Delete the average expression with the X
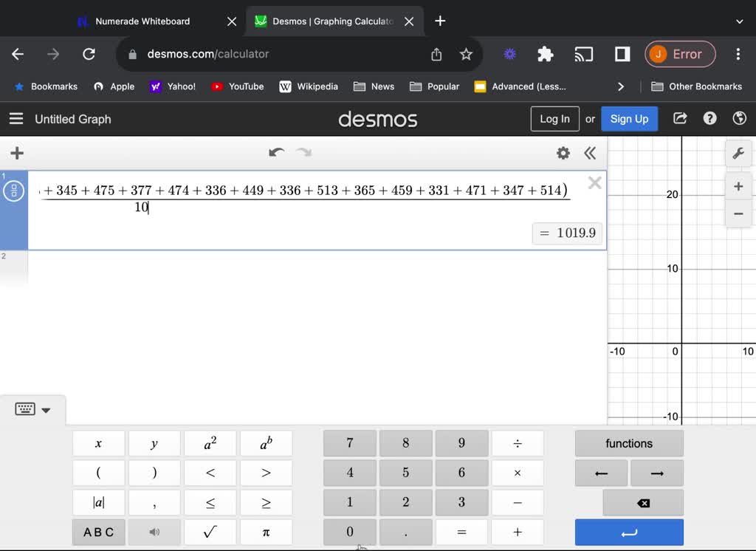Screen dimensions: 756x551 [594, 182]
